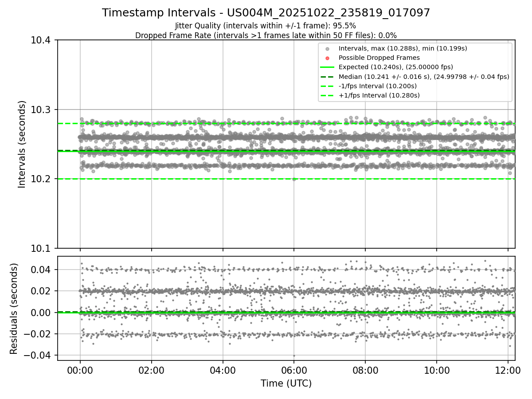Image resolution: width=532 pixels, height=399 pixels.
Task: Click the solid green 'Expected' legend line
Action: [327, 67]
